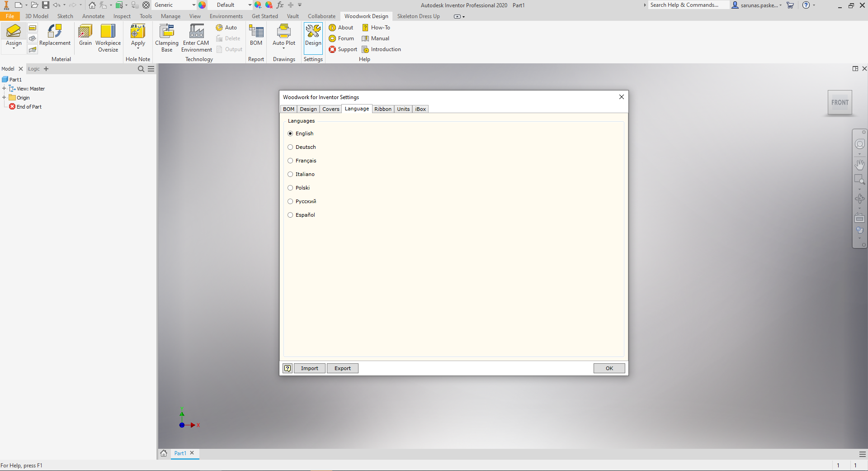Open the Apply Hole Note dropdown arrow

138,48
